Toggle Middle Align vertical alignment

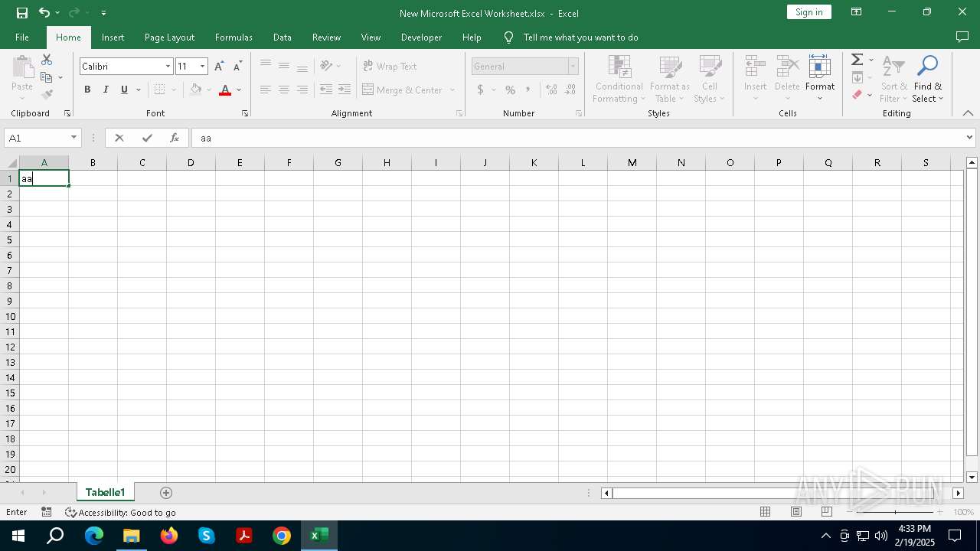(x=284, y=66)
